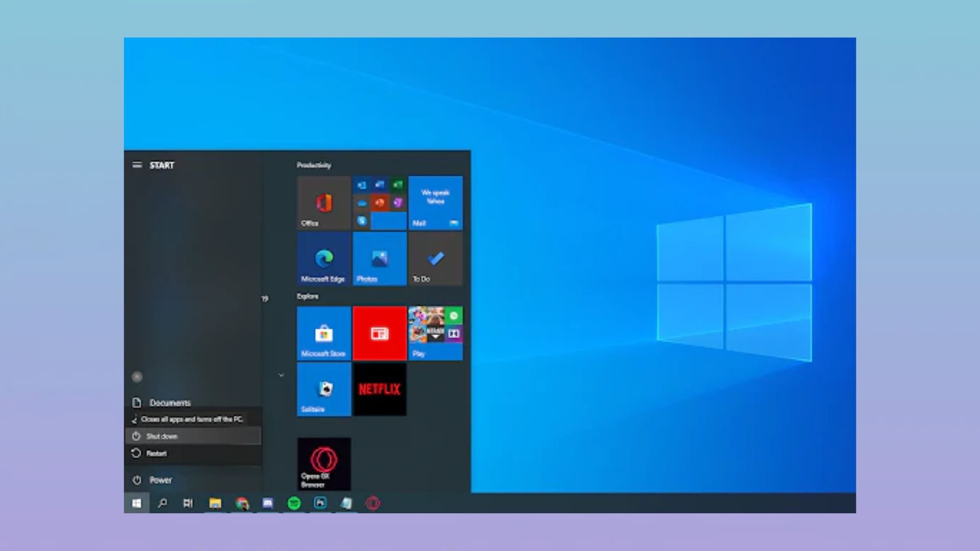Image resolution: width=980 pixels, height=551 pixels.
Task: Open Photoshop from taskbar
Action: pyautogui.click(x=321, y=504)
